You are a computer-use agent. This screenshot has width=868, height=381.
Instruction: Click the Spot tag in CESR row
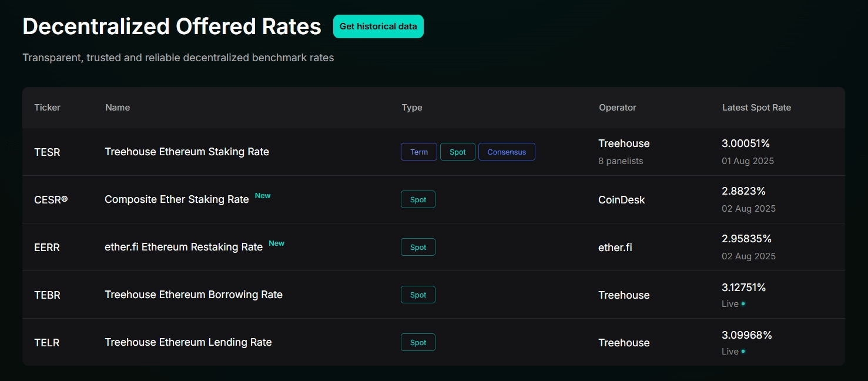418,199
